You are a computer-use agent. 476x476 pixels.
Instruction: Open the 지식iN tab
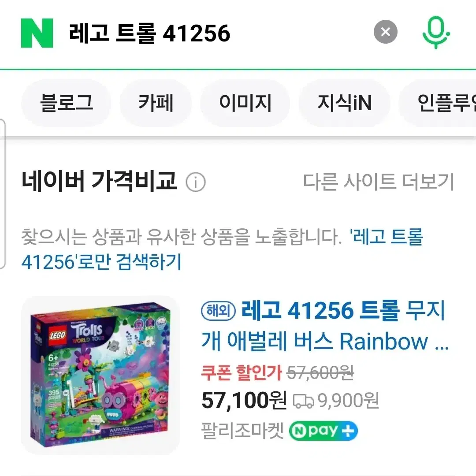click(345, 103)
